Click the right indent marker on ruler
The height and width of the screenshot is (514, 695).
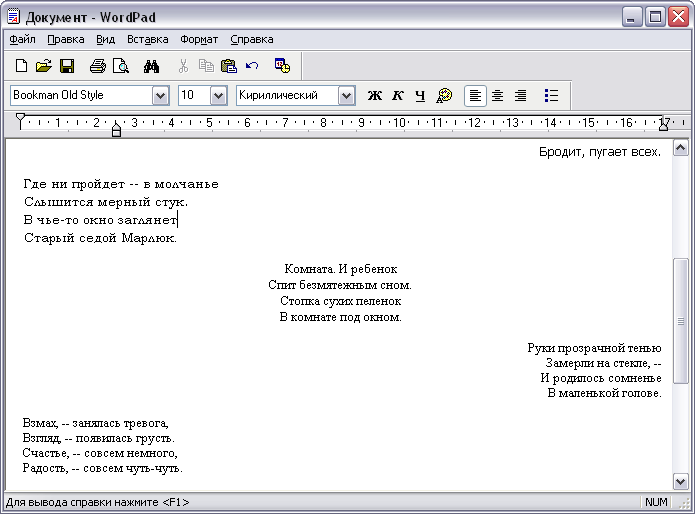click(664, 126)
